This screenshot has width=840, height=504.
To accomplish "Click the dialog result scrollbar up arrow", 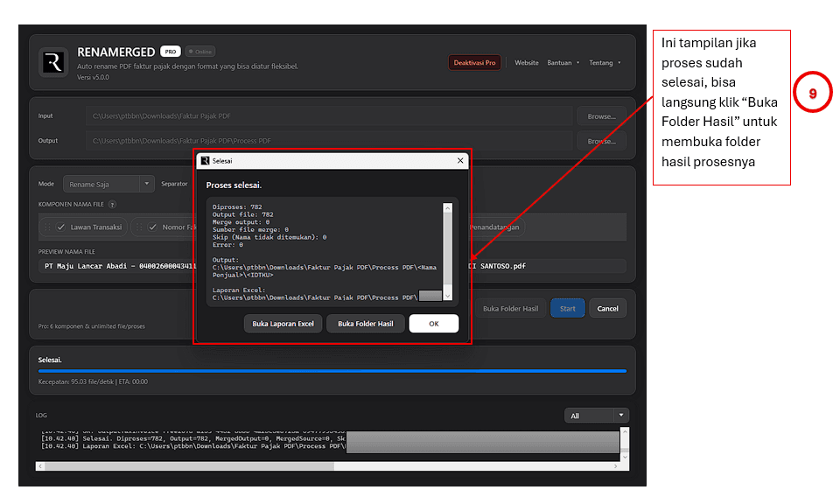I will tap(448, 208).
